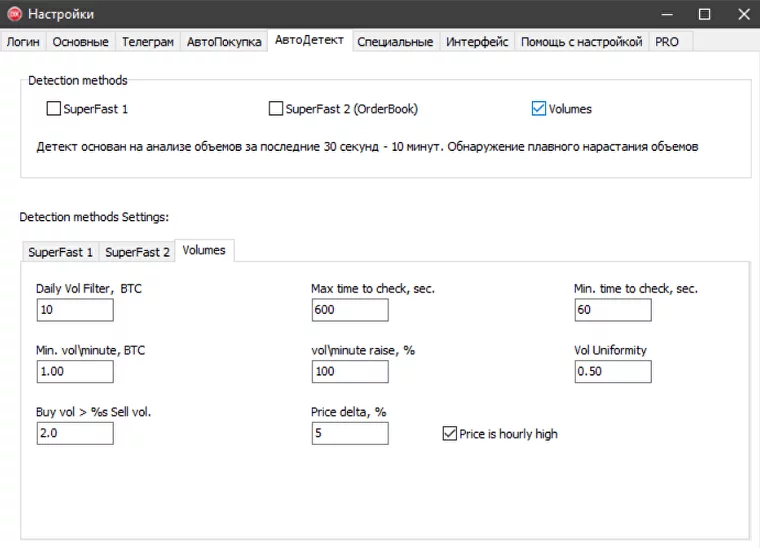Open the Специальные tab
This screenshot has height=548, width=760.
pyautogui.click(x=395, y=42)
